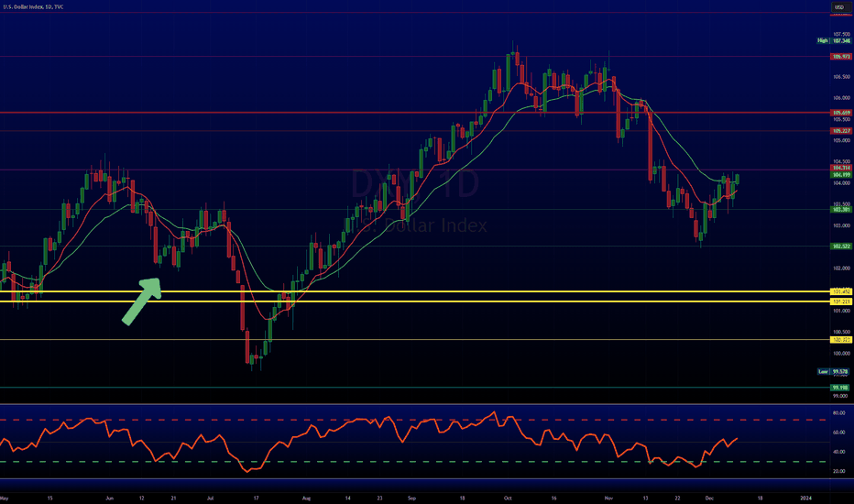The width and height of the screenshot is (854, 504).
Task: Click the red 104.314 price label
Action: [841, 168]
